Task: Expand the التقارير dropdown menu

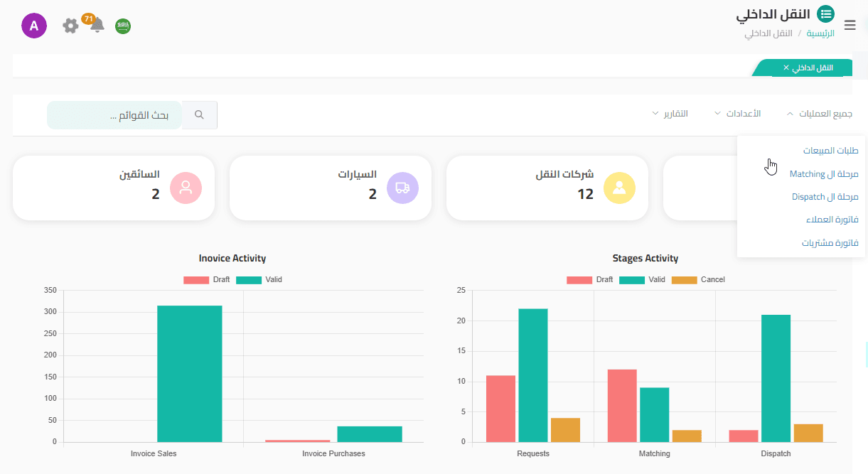Action: [x=670, y=114]
